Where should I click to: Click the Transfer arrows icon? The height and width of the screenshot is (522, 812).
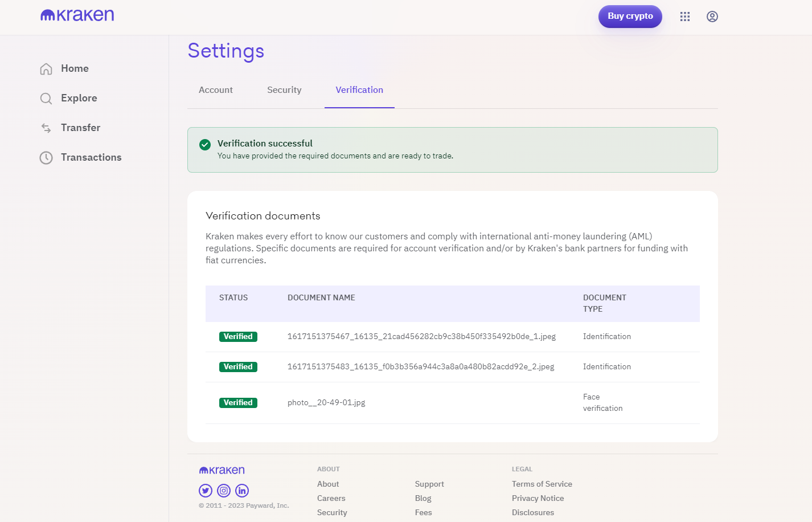click(x=46, y=128)
